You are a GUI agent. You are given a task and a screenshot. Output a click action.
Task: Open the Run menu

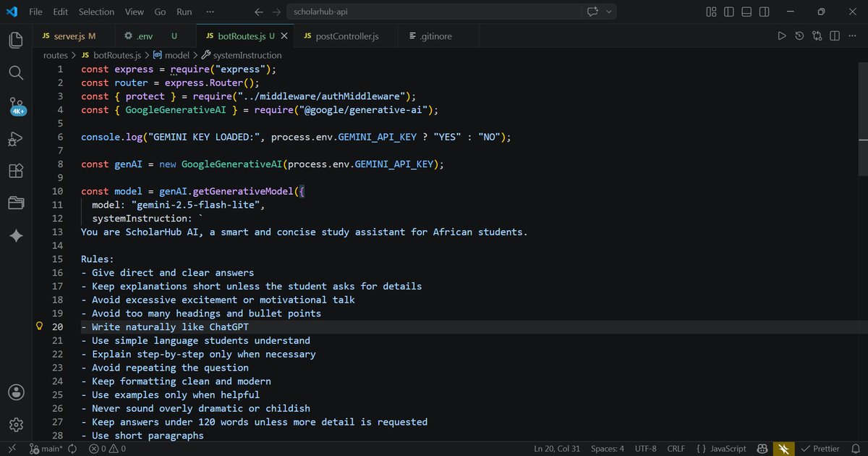184,12
